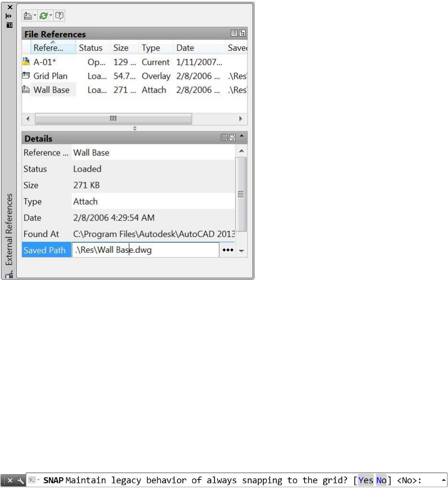This screenshot has height=488, width=448.
Task: Click the file list's right scroll arrow
Action: coord(240,119)
